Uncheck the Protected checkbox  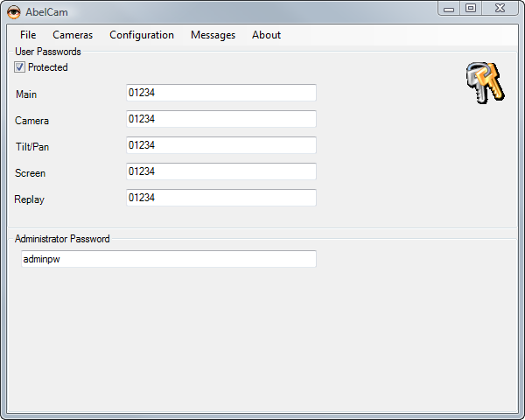[19, 67]
